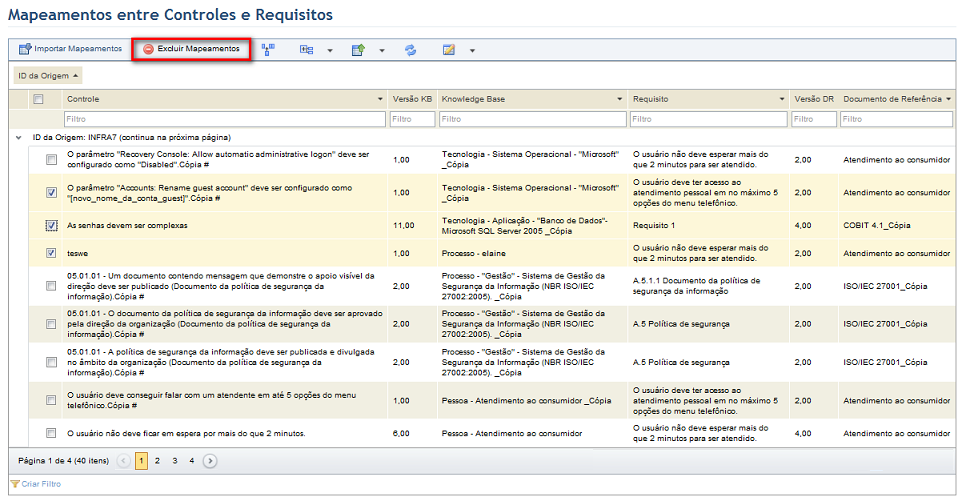Check the 'deve ser aprovado' row checkbox
962x501 pixels.
tap(51, 324)
